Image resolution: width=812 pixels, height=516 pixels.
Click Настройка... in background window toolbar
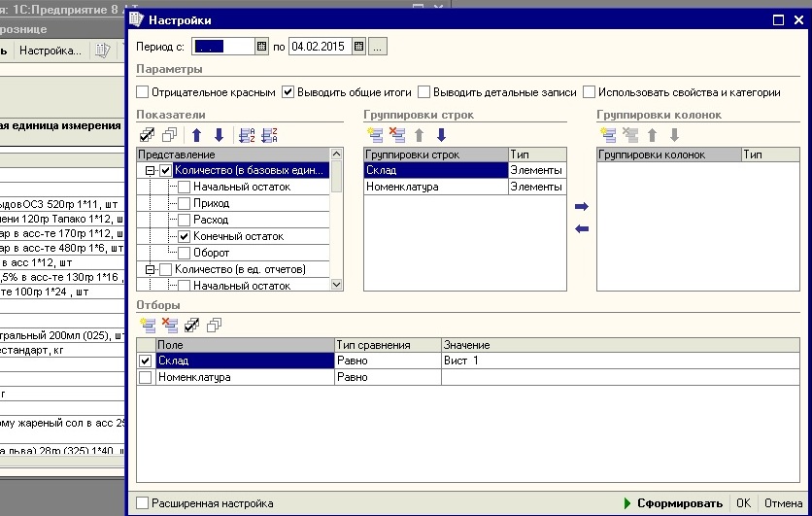pyautogui.click(x=51, y=51)
